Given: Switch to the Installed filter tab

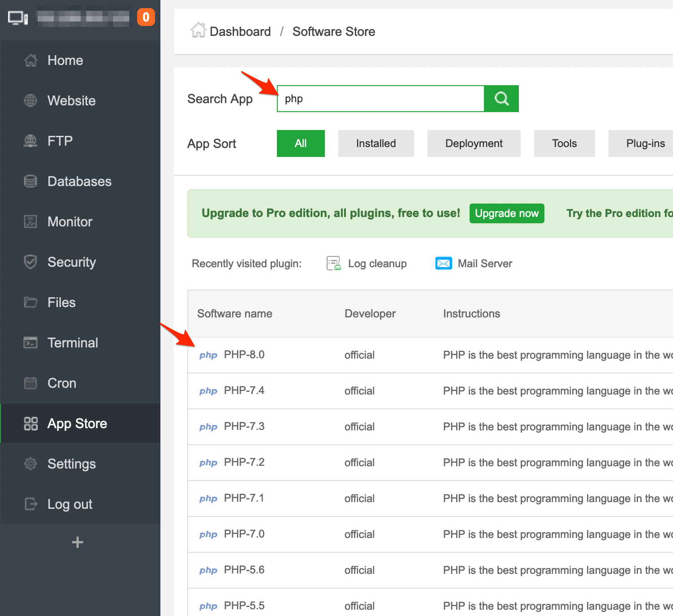Looking at the screenshot, I should pyautogui.click(x=376, y=143).
